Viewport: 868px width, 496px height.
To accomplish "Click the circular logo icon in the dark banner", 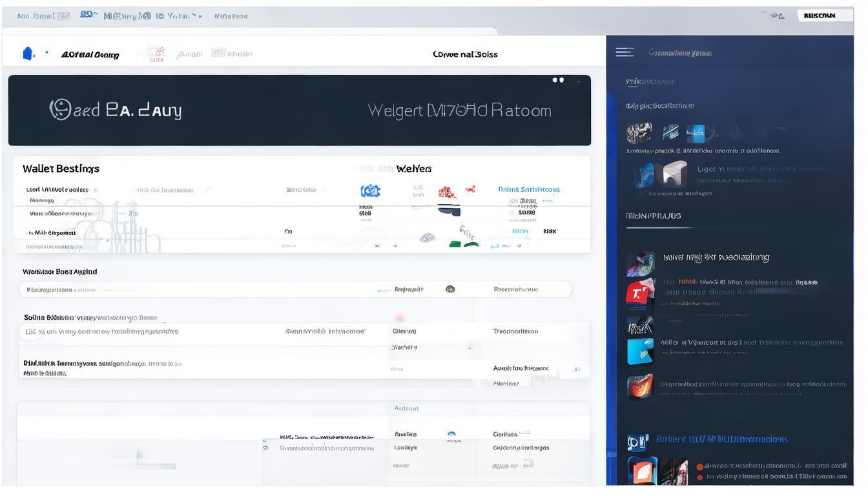I will coord(60,110).
